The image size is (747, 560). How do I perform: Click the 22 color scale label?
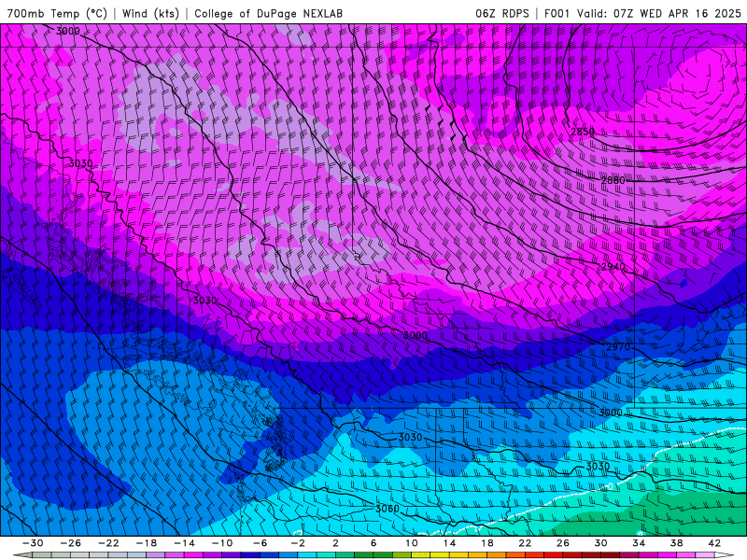tap(525, 543)
